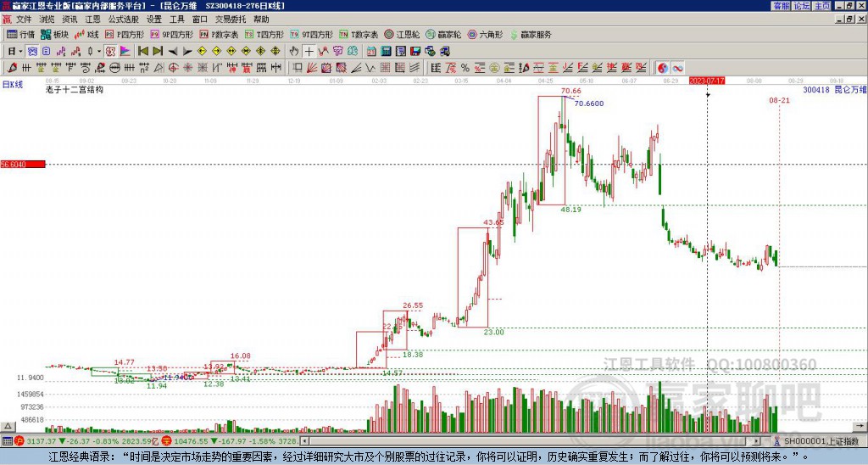This screenshot has height=465, width=868.
Task: Open the 公式选股 menu
Action: click(124, 20)
